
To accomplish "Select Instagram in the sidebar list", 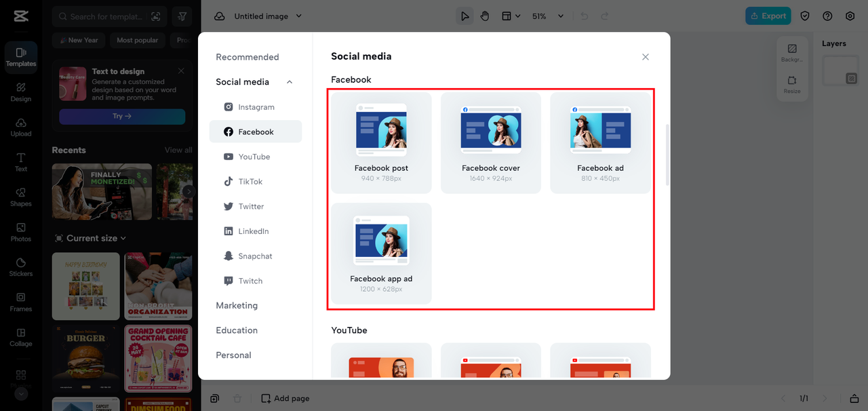I will (x=256, y=107).
